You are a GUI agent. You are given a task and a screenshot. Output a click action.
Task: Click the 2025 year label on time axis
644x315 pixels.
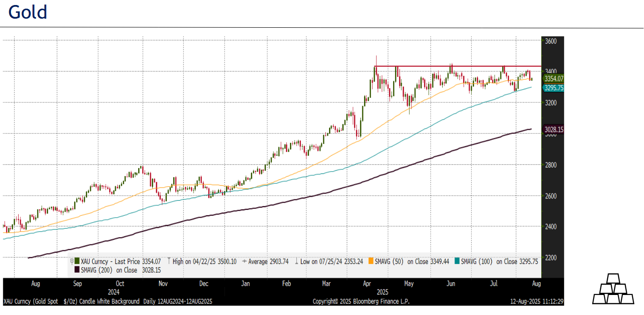(383, 292)
